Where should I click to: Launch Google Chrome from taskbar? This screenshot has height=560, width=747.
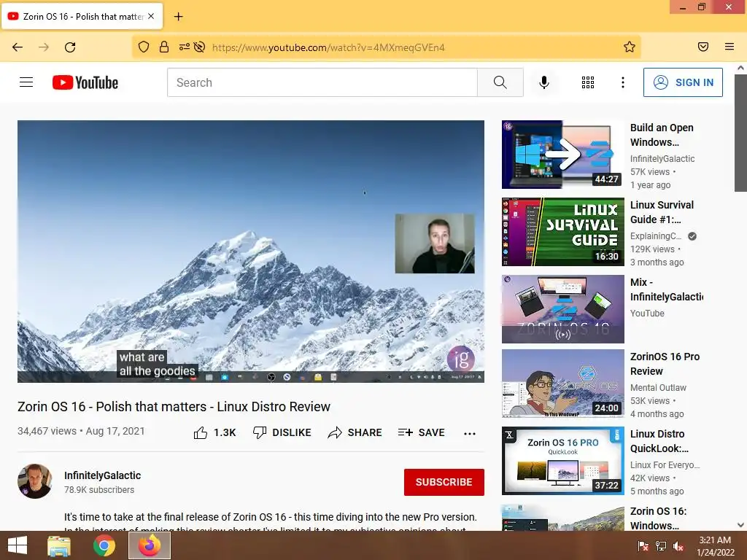(104, 545)
